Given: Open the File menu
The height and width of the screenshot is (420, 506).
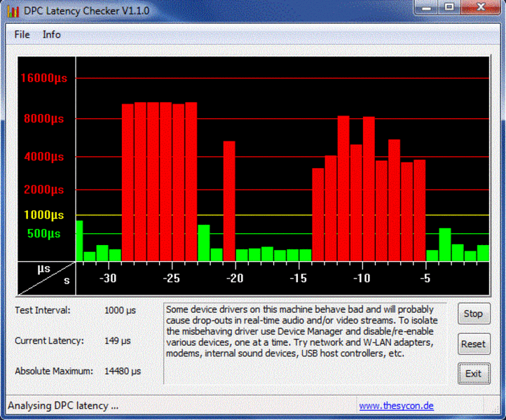Looking at the screenshot, I should coord(22,34).
